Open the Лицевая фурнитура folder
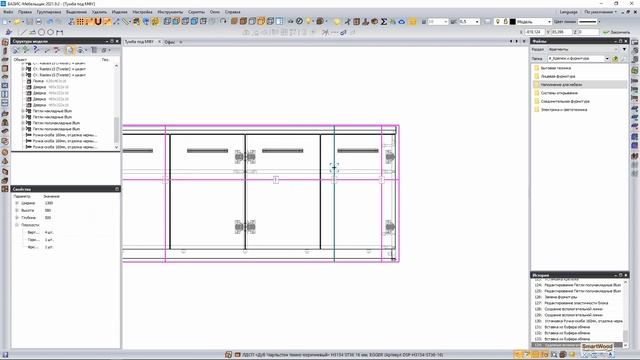Screen dimensions: 640x360 pyautogui.click(x=558, y=76)
